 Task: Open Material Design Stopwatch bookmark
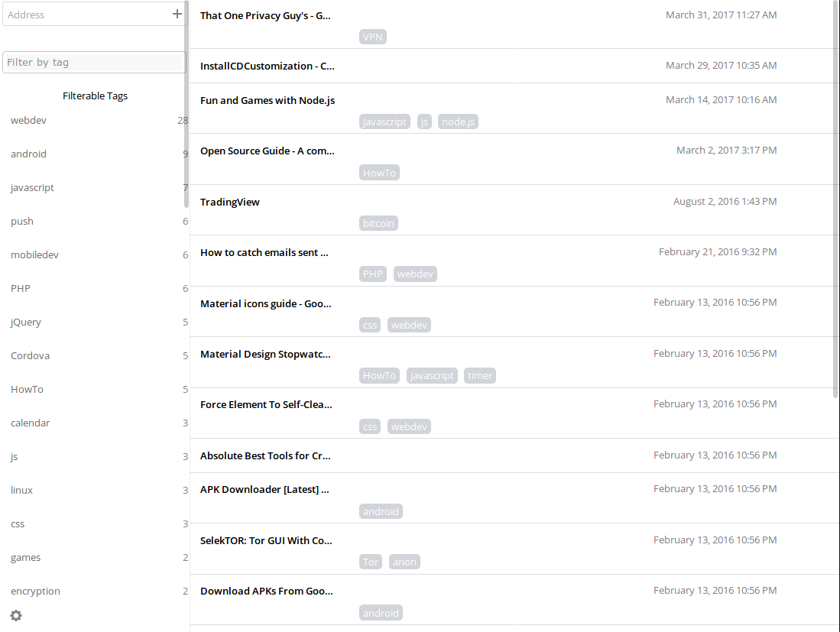tap(265, 354)
